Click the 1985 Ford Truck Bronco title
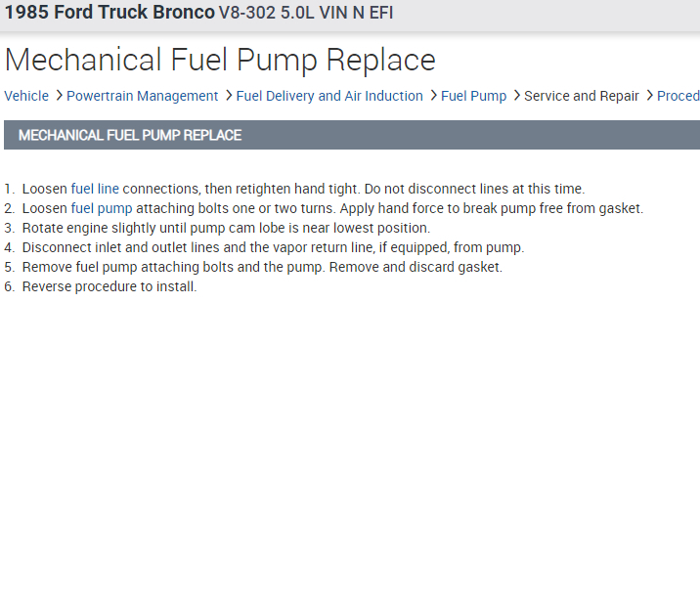This screenshot has width=700, height=606. [109, 14]
